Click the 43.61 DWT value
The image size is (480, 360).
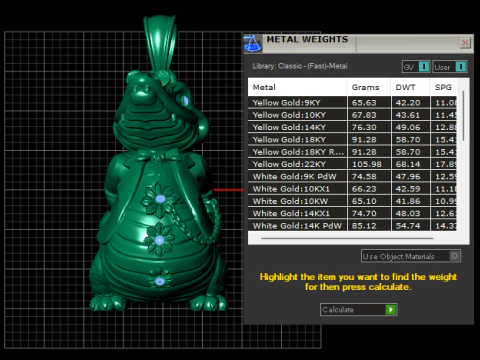pos(408,115)
